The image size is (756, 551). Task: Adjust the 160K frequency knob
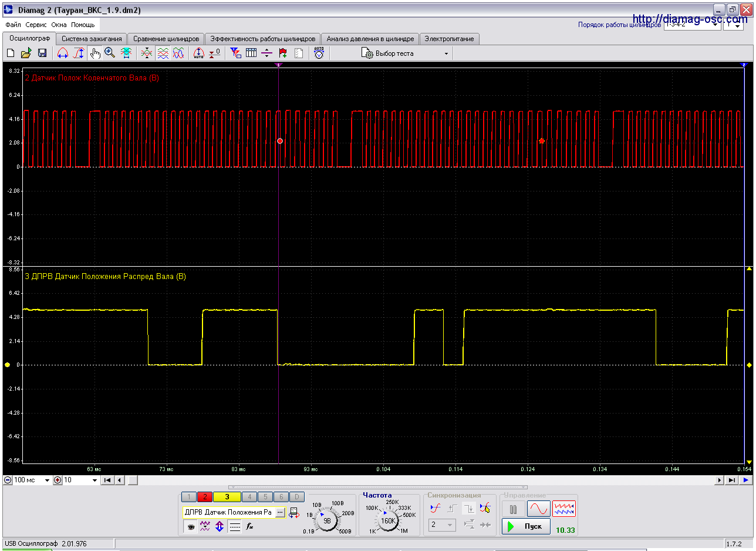388,520
